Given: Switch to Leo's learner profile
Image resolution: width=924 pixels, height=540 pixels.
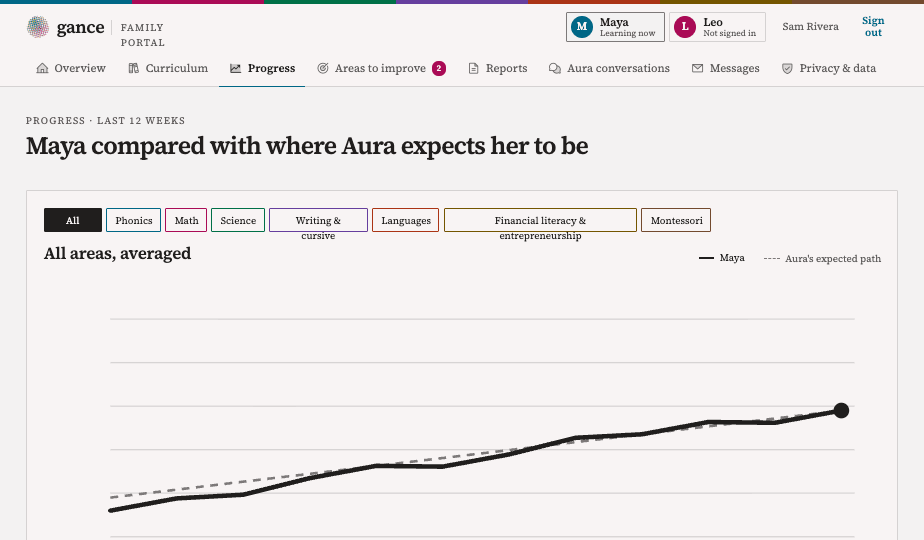Looking at the screenshot, I should [717, 27].
